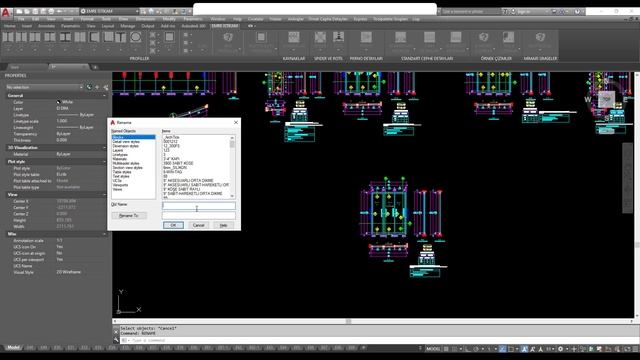Click the Save icon in quick access toolbar
The height and width of the screenshot is (360, 640).
[x=35, y=11]
